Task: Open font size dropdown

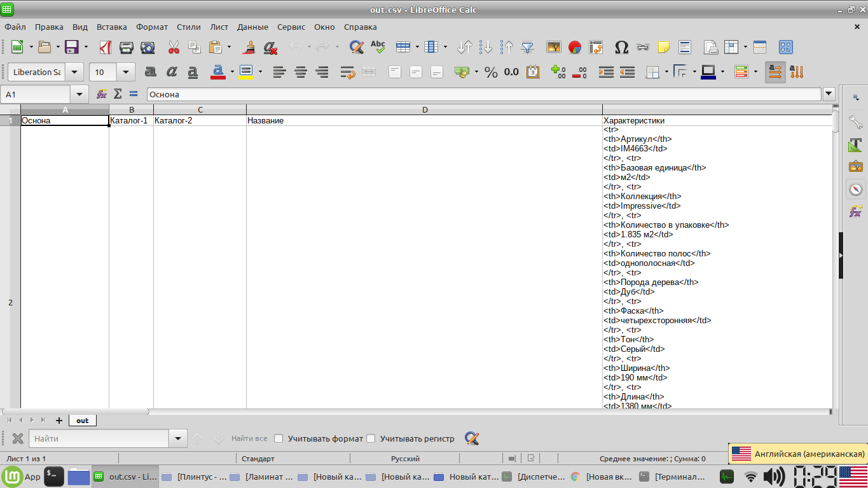Action: coord(126,72)
